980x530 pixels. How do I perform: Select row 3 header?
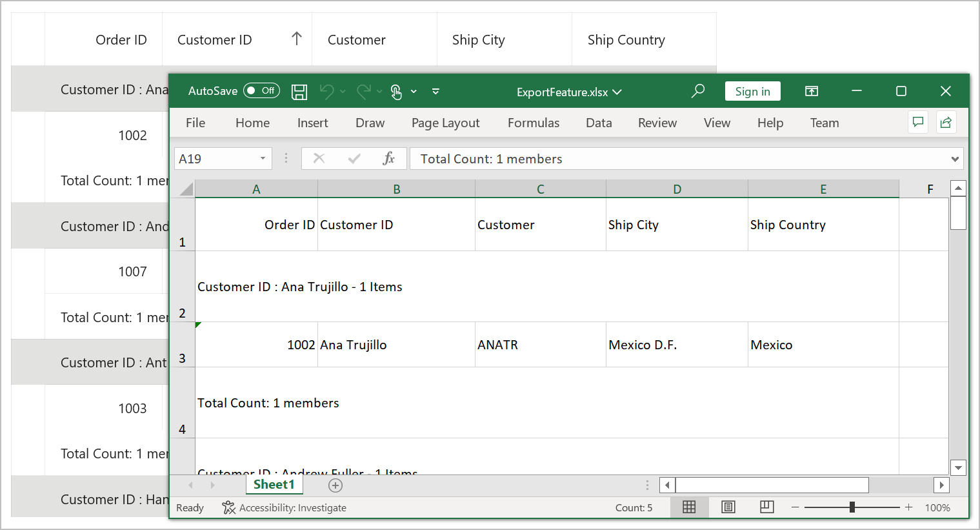(182, 345)
